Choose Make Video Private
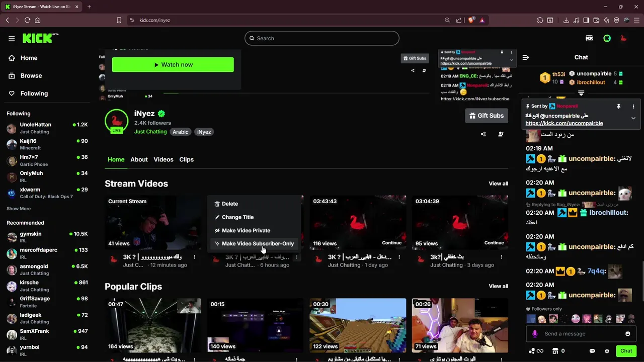The height and width of the screenshot is (362, 644). [255, 230]
